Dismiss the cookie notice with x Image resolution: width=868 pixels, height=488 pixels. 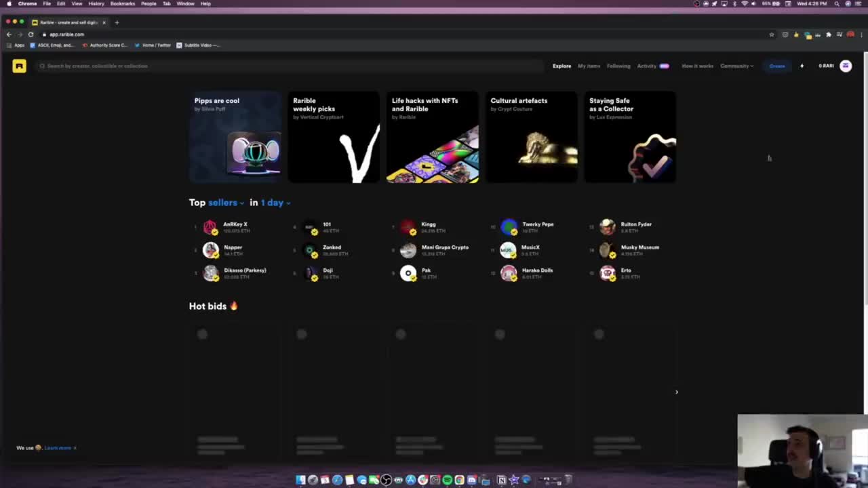[75, 448]
